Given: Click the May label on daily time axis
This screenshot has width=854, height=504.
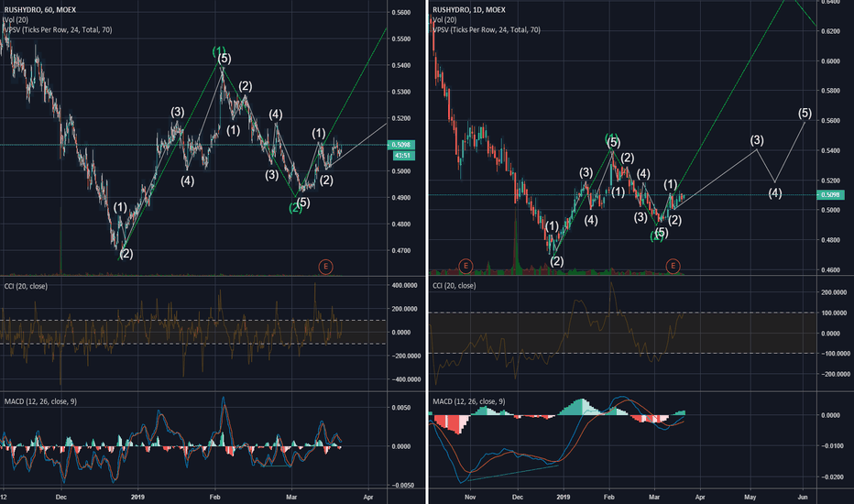Looking at the screenshot, I should [x=750, y=497].
